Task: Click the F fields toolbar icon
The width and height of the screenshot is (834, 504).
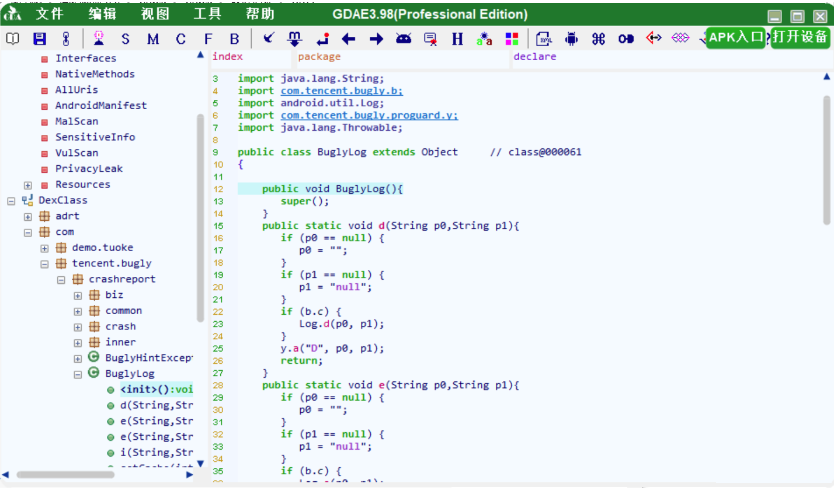Action: pos(208,39)
